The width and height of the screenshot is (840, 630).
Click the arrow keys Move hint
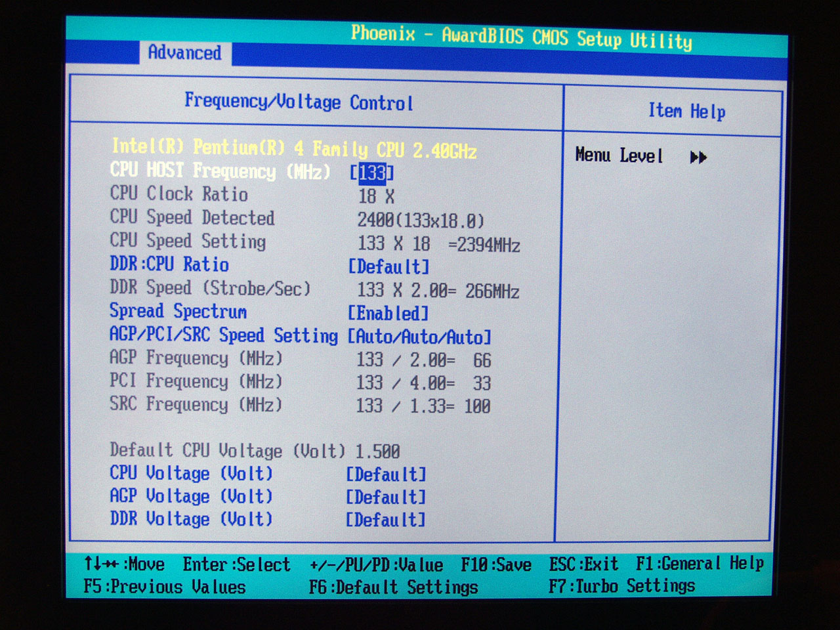(124, 564)
